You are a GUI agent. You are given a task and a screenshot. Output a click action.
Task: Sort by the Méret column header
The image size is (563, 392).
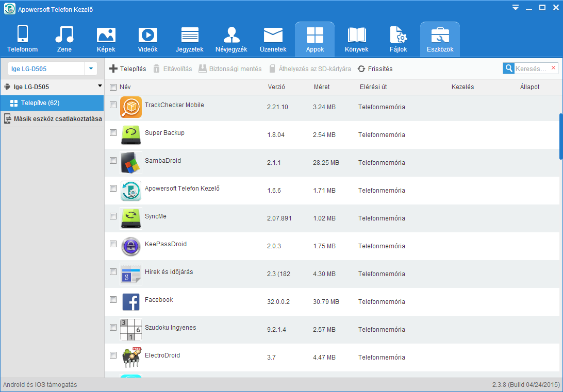(322, 87)
